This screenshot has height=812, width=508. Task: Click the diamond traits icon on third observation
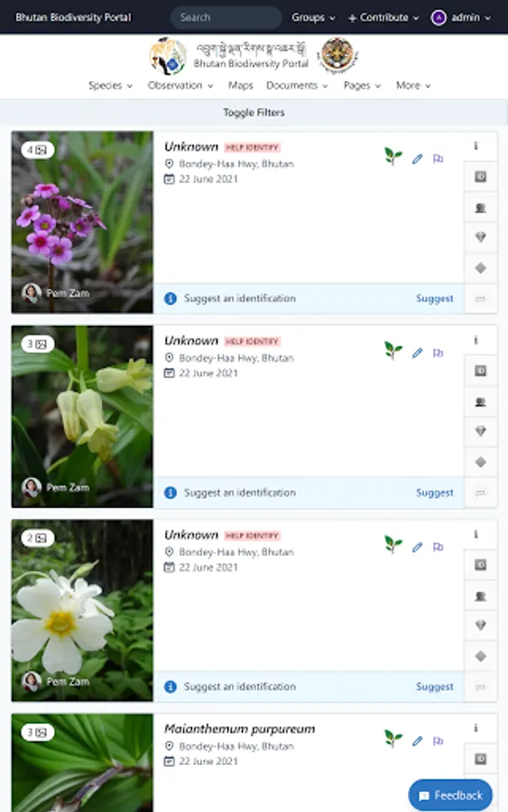pyautogui.click(x=481, y=625)
